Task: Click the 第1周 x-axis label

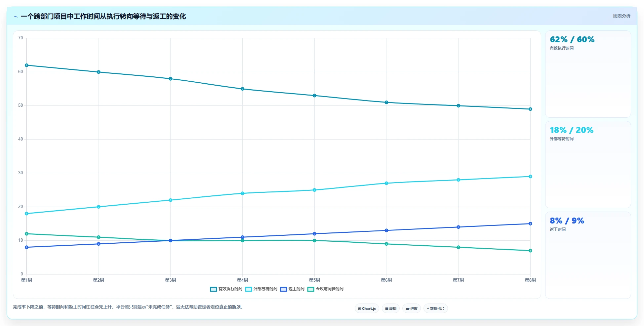Action: (27, 280)
